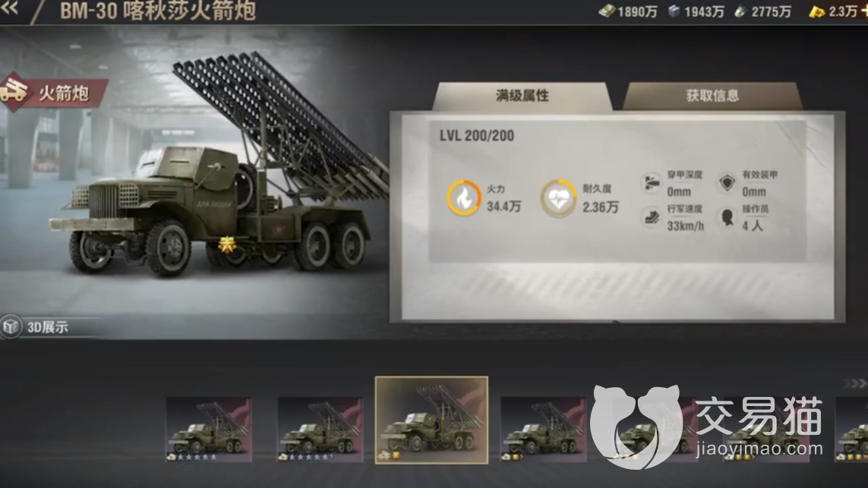Select the second rocket truck thumbnail
Screen dimensions: 868x488
point(320,430)
